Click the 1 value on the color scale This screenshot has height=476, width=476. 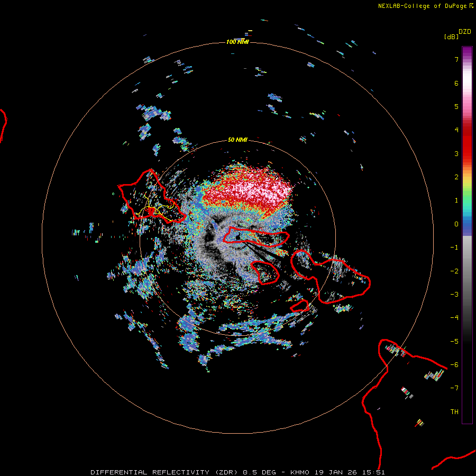[x=456, y=200]
